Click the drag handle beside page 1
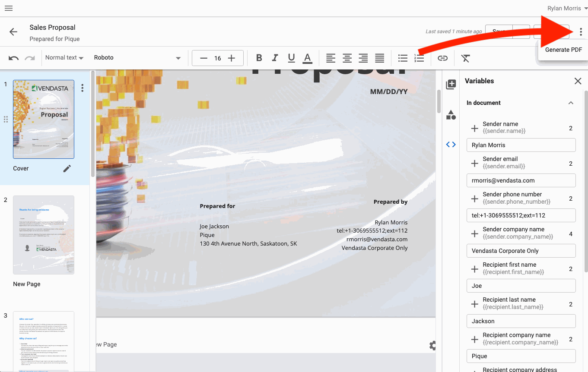 tap(6, 119)
